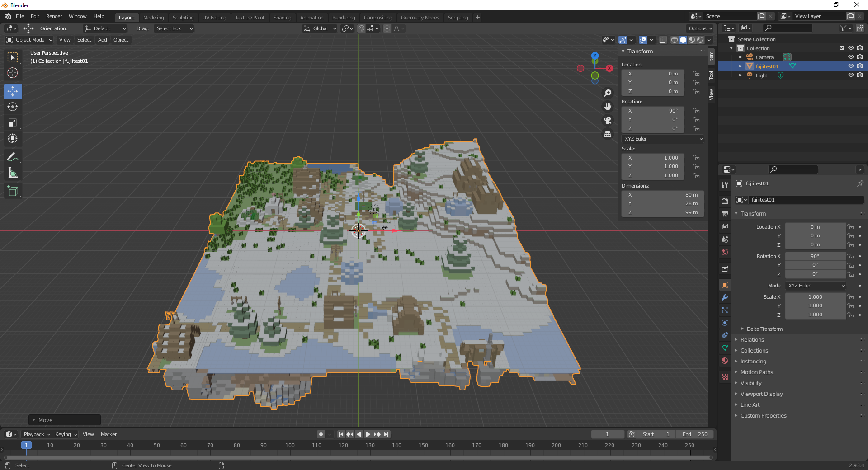This screenshot has height=470, width=868.
Task: Open the Options dropdown
Action: (x=700, y=28)
